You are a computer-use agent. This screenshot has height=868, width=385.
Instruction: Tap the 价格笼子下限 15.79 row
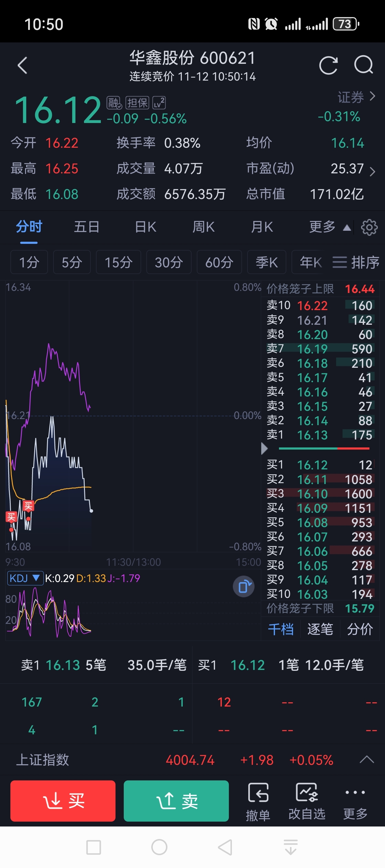pyautogui.click(x=321, y=609)
